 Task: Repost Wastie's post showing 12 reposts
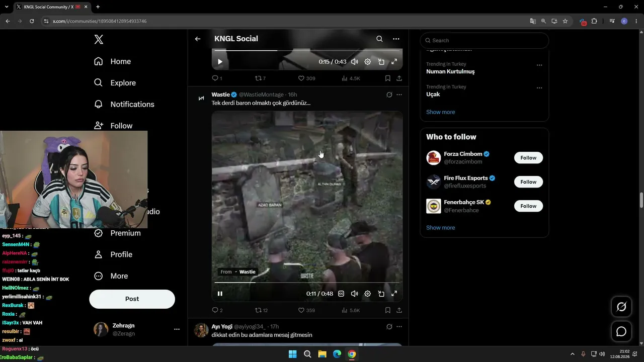point(262,310)
